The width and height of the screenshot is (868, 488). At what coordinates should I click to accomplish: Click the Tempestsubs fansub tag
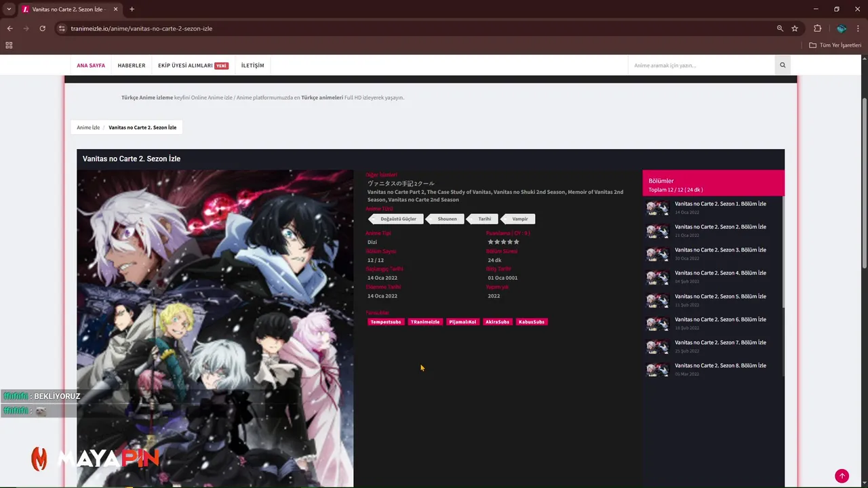pyautogui.click(x=386, y=322)
